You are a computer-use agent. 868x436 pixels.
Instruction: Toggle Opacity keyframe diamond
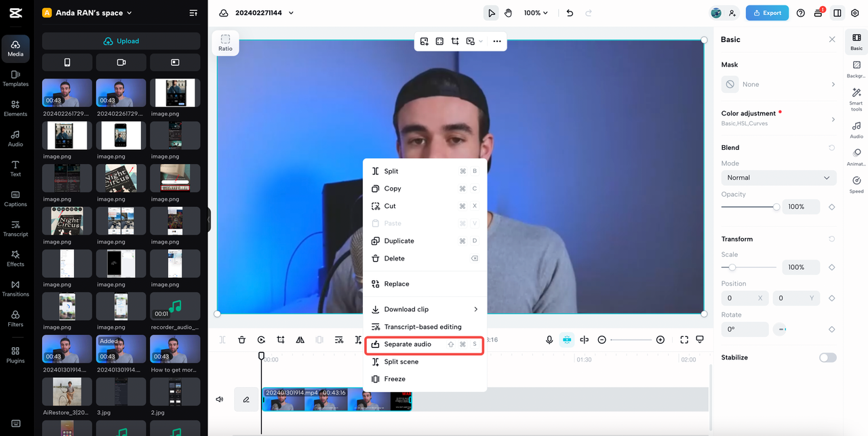pyautogui.click(x=831, y=207)
